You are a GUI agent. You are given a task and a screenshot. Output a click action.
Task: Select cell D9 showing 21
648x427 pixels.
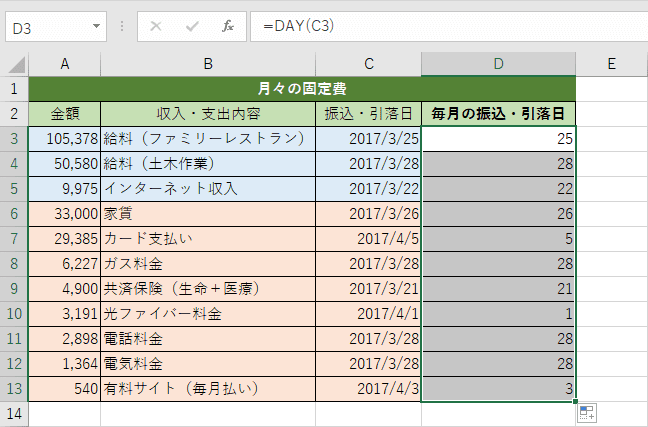498,289
